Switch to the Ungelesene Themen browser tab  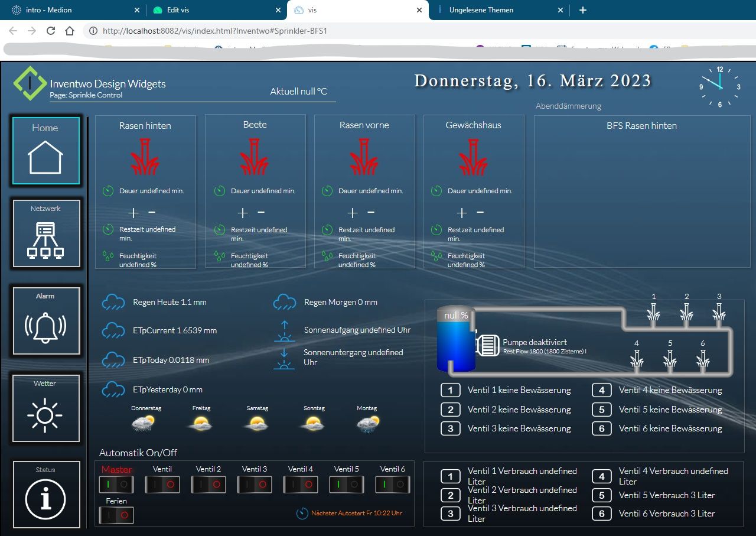point(499,10)
